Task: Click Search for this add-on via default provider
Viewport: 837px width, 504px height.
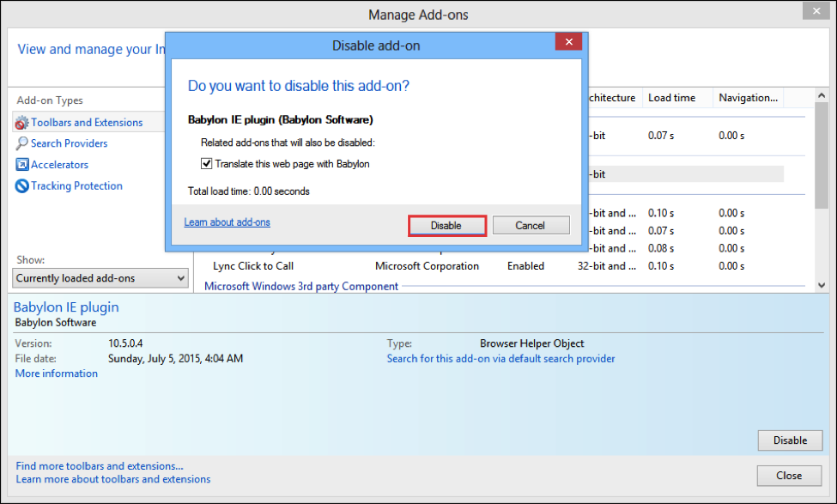Action: coord(500,359)
